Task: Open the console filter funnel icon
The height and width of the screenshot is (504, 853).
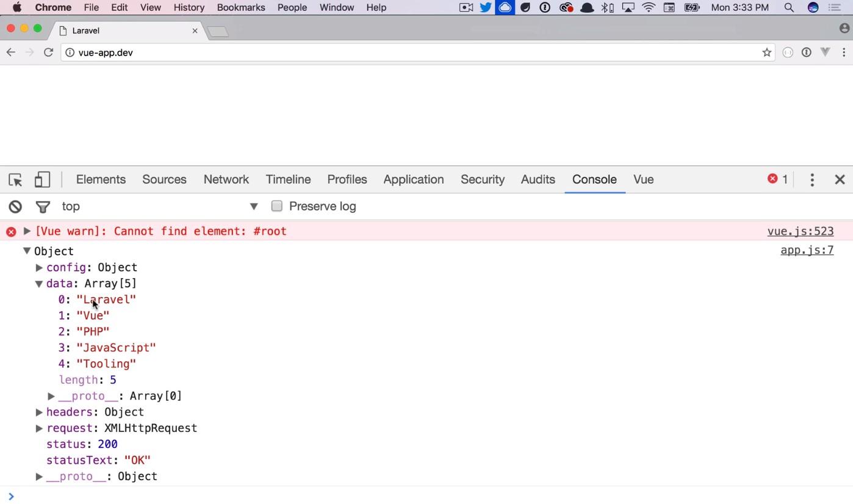Action: pos(43,207)
